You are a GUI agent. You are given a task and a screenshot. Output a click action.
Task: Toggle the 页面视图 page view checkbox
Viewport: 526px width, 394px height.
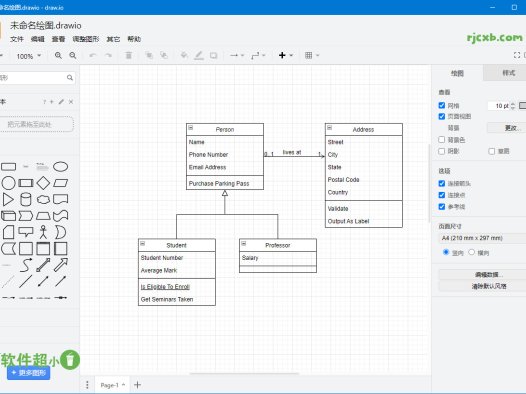(442, 116)
